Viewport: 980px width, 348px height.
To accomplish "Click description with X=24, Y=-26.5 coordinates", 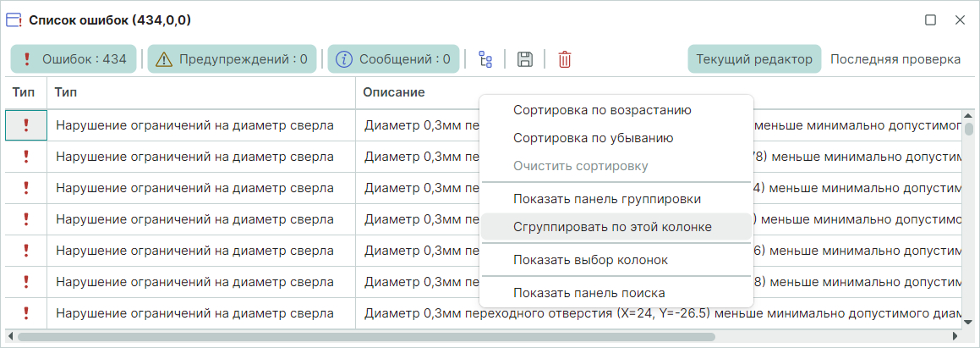I will (x=660, y=313).
